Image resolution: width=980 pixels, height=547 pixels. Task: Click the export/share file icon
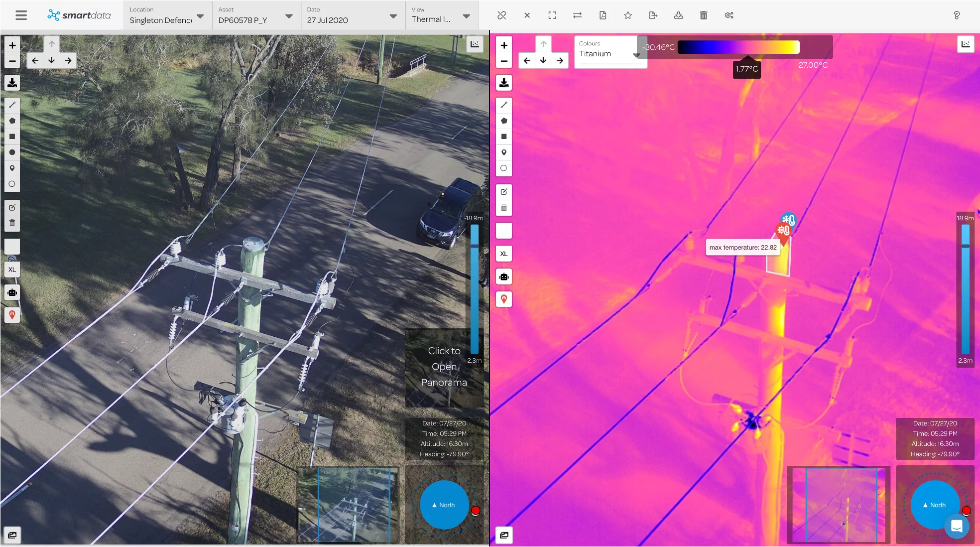coord(653,15)
